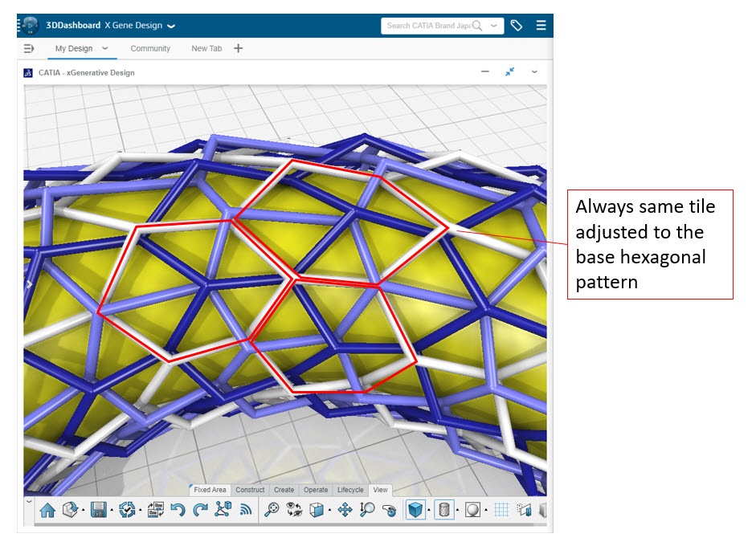Open the My Design dashboard tab
756x550 pixels.
74,48
